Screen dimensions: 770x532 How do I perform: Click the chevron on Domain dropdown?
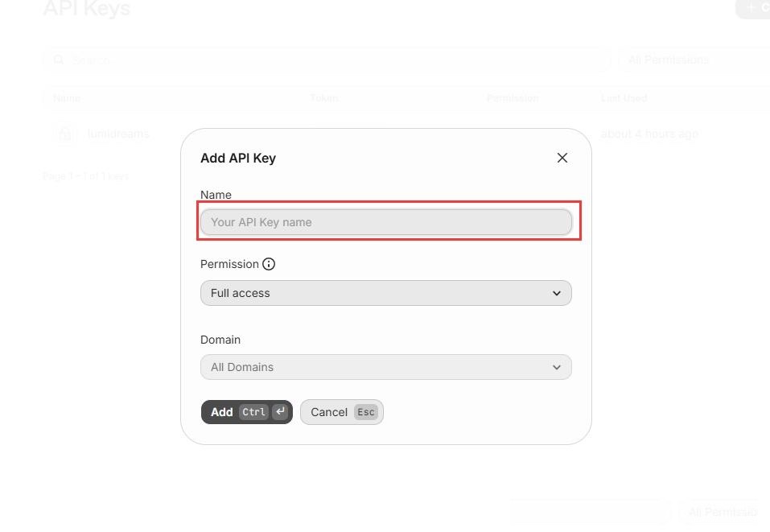pos(557,367)
